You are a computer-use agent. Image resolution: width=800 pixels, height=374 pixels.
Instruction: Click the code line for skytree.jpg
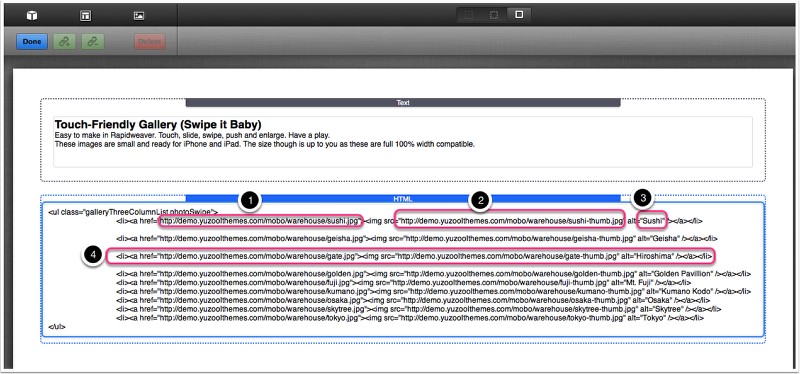[x=418, y=309]
